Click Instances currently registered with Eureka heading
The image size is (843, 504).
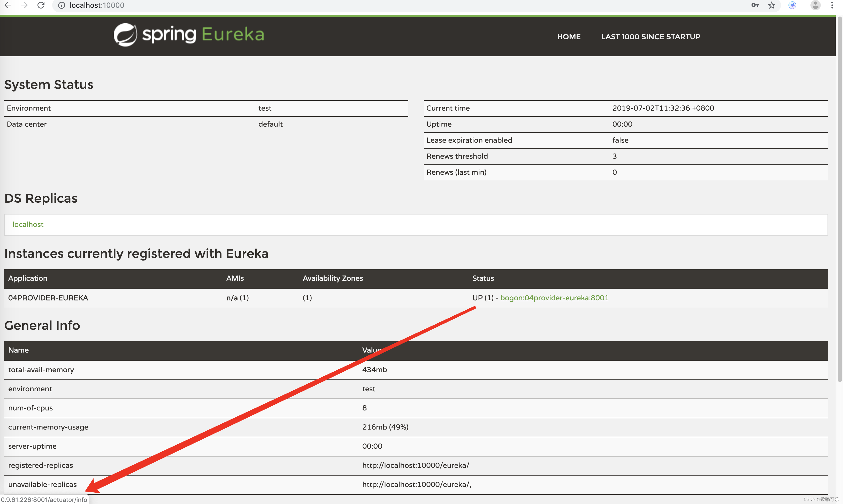coord(136,254)
